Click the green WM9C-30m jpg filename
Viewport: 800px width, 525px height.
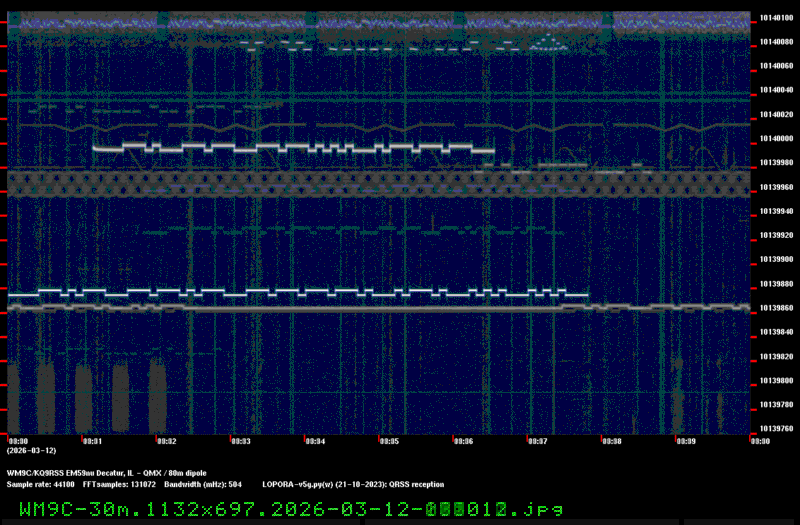pos(291,509)
